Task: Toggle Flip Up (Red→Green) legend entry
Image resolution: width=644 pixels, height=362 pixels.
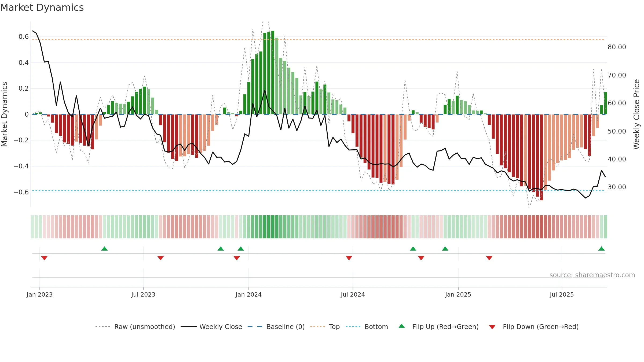Action: coord(438,327)
